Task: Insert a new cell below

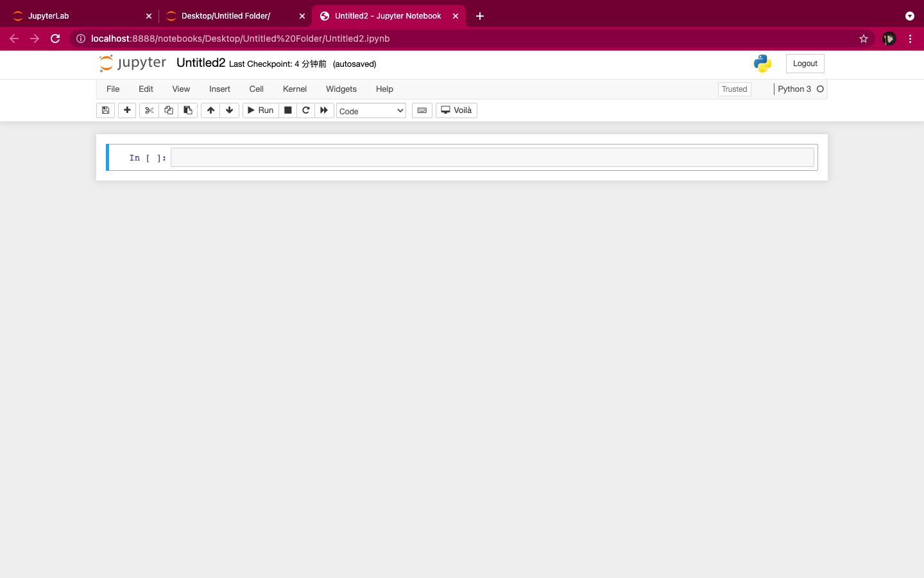Action: [x=126, y=110]
